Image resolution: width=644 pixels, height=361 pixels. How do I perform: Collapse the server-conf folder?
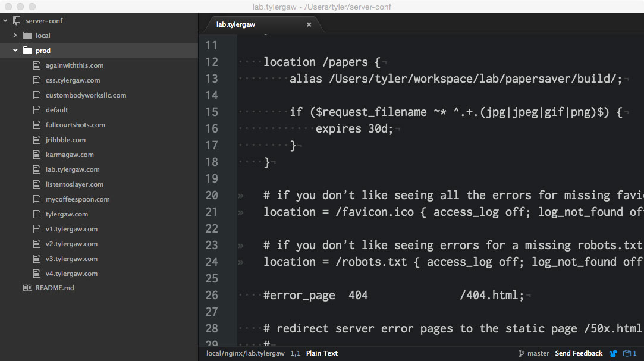5,20
